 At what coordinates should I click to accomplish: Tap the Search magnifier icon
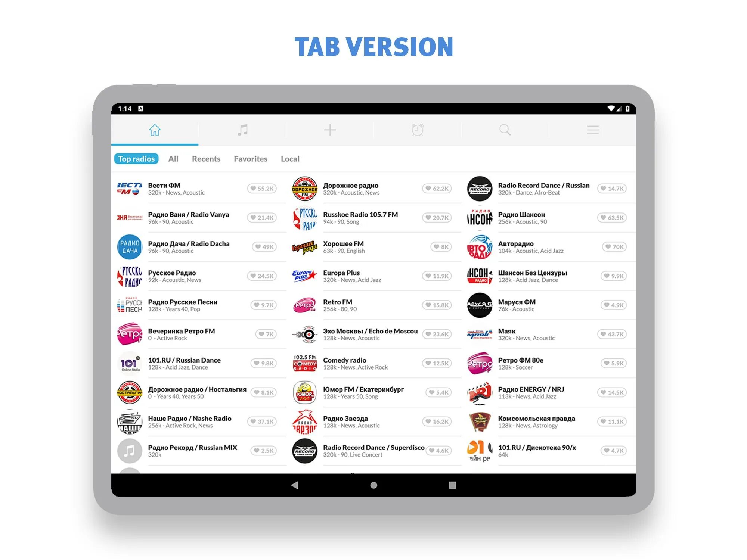[505, 130]
